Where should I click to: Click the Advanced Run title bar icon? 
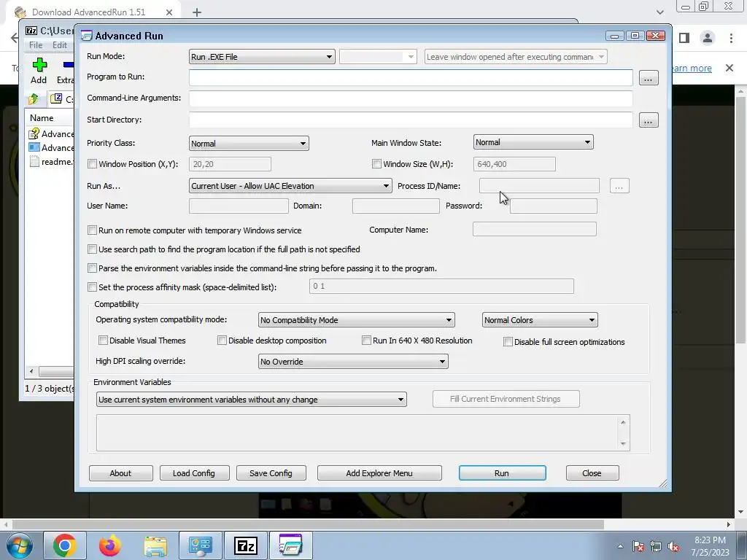tap(86, 36)
